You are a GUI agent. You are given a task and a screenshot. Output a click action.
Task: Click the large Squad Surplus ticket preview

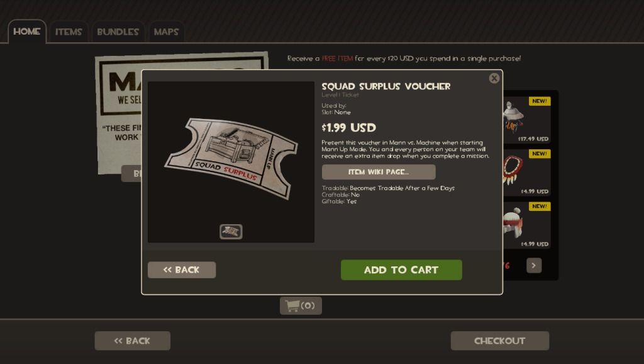point(231,158)
